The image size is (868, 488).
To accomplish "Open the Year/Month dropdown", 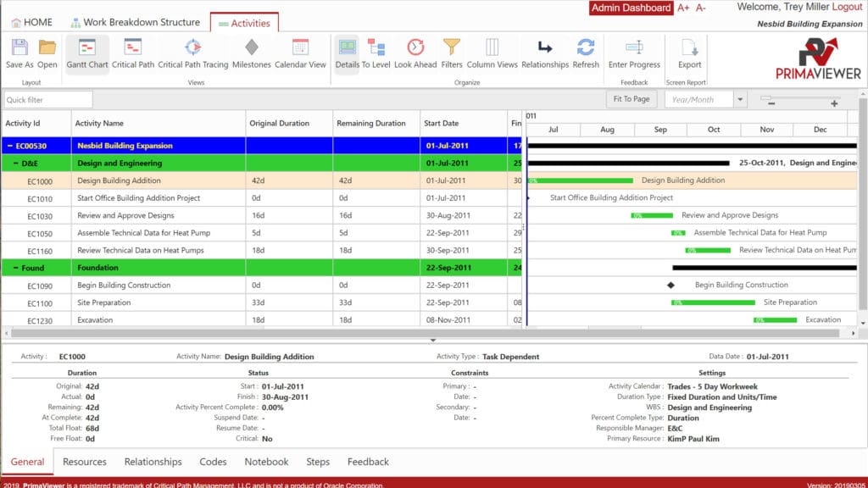I will point(738,98).
